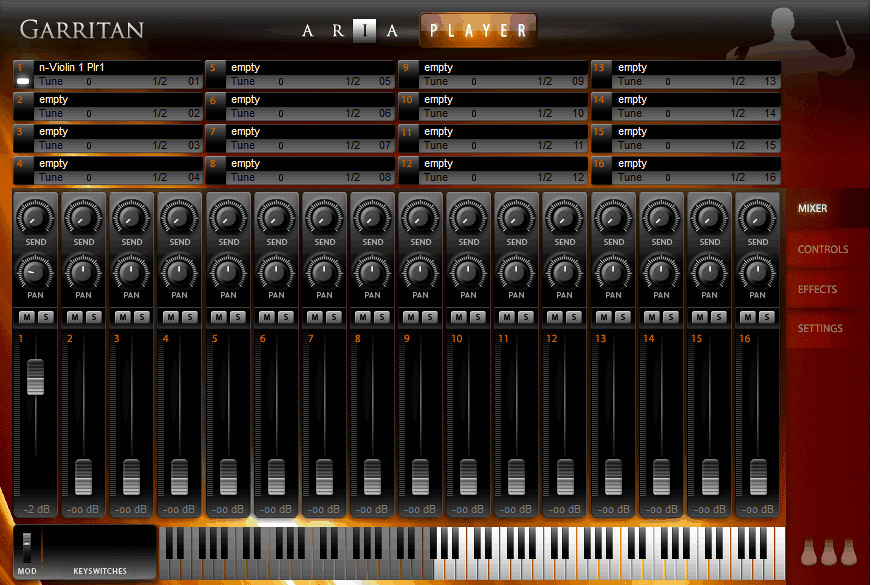The width and height of the screenshot is (871, 585).
Task: Click the ARIA highlighted I logo
Action: (364, 31)
